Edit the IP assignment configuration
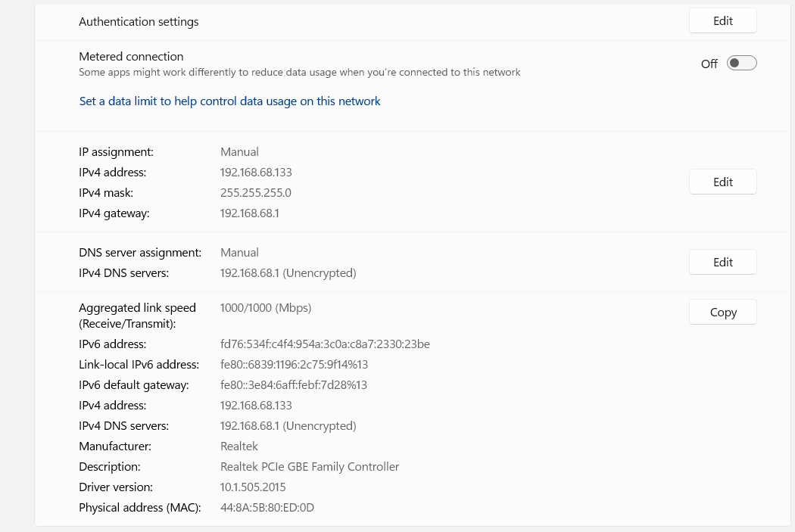The image size is (795, 532). pos(722,182)
